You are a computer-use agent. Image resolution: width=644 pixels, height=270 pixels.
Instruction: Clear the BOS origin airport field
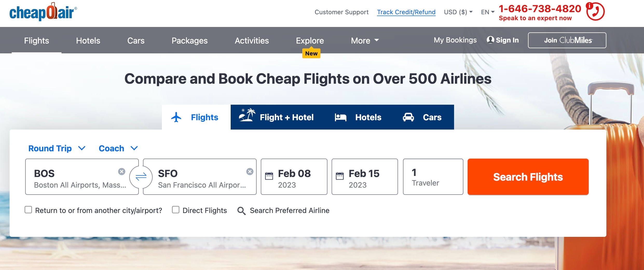(122, 172)
